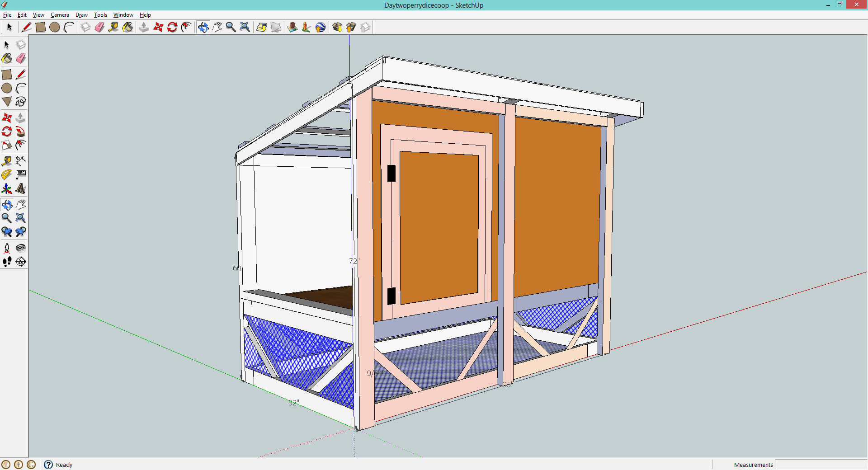The image size is (868, 470).
Task: Open the Window menu
Action: point(123,15)
